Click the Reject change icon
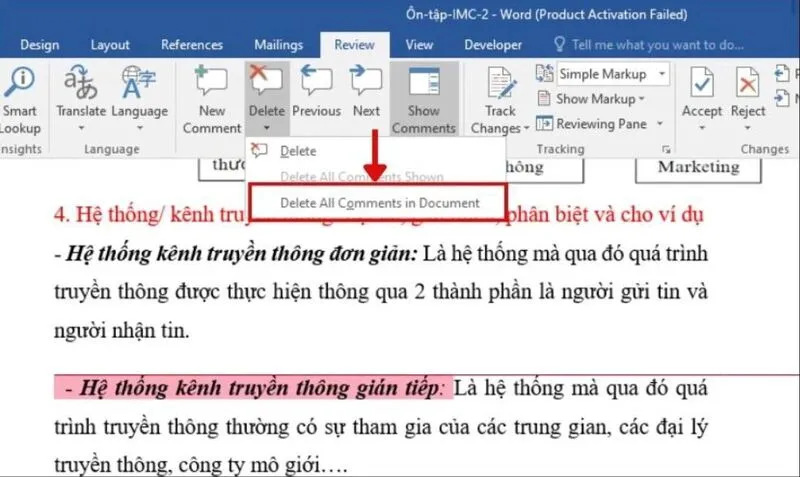Screen dimensions: 800x477 [x=747, y=82]
